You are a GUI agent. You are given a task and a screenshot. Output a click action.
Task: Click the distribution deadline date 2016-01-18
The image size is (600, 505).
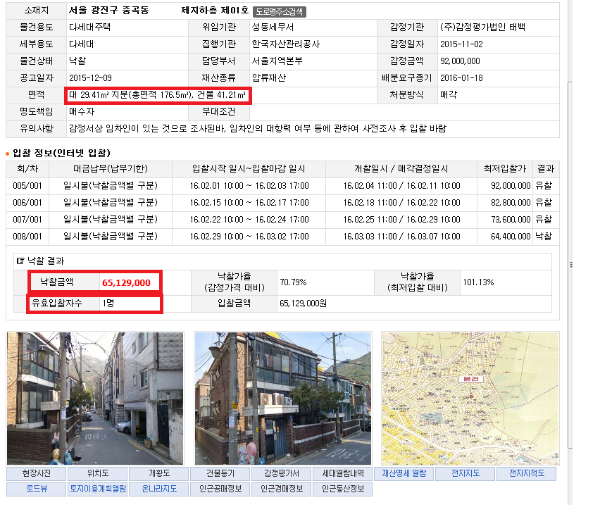tap(461, 78)
